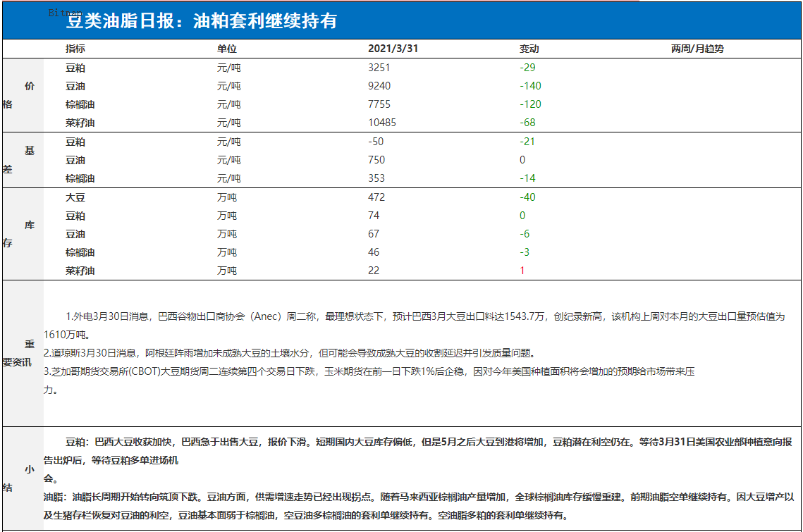Image resolution: width=803 pixels, height=532 pixels.
Task: Click the -40 inventory change value
Action: point(527,197)
